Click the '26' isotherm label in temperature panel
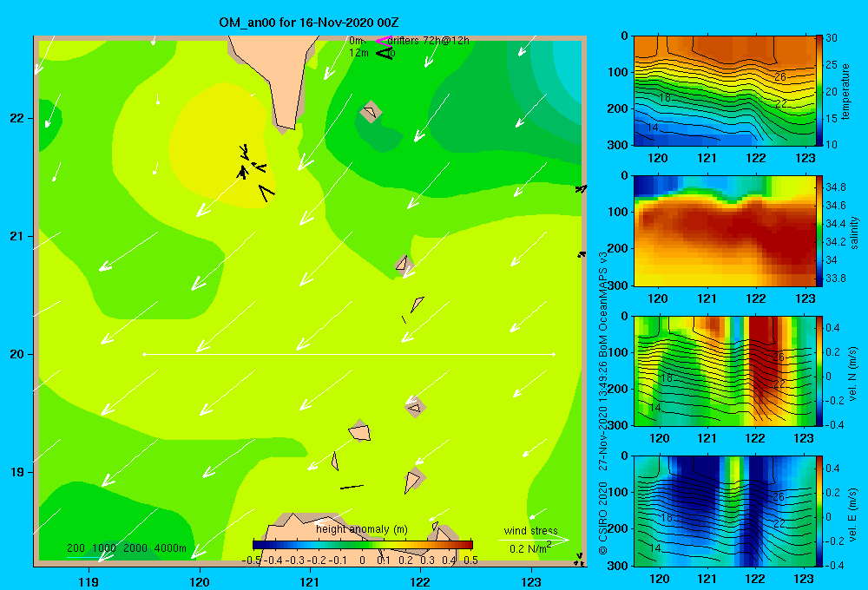Image resolution: width=868 pixels, height=590 pixels. click(x=780, y=77)
